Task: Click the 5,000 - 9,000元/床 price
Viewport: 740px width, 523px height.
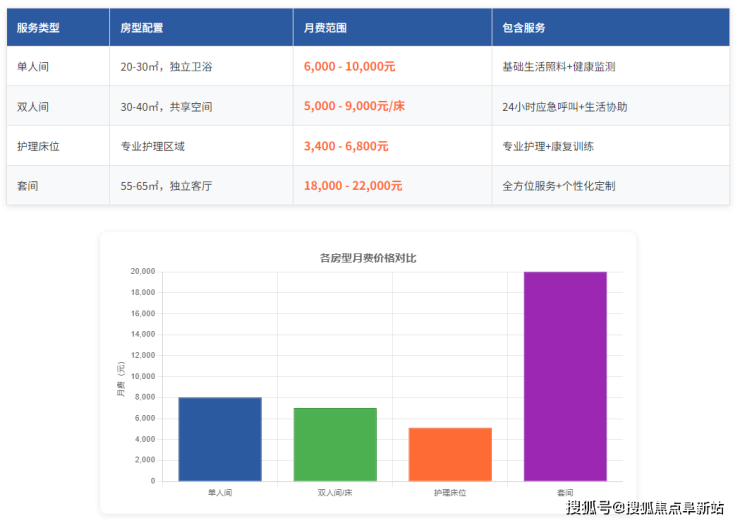Action: tap(354, 106)
